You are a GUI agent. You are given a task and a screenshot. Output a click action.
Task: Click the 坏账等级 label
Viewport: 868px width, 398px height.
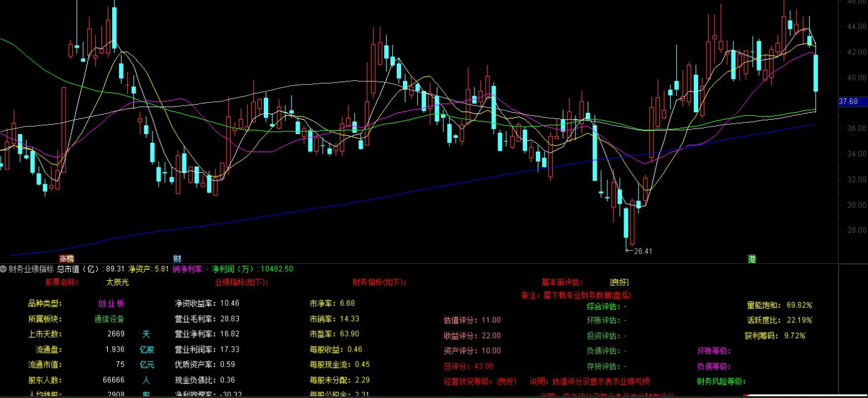(714, 351)
